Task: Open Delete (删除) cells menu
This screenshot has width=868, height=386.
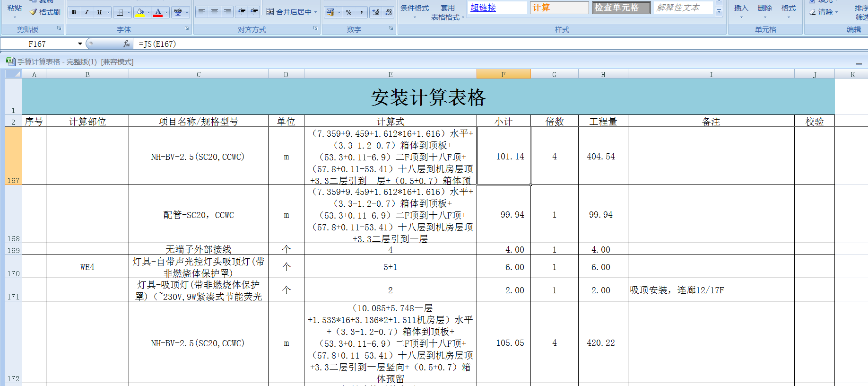Action: point(764,12)
